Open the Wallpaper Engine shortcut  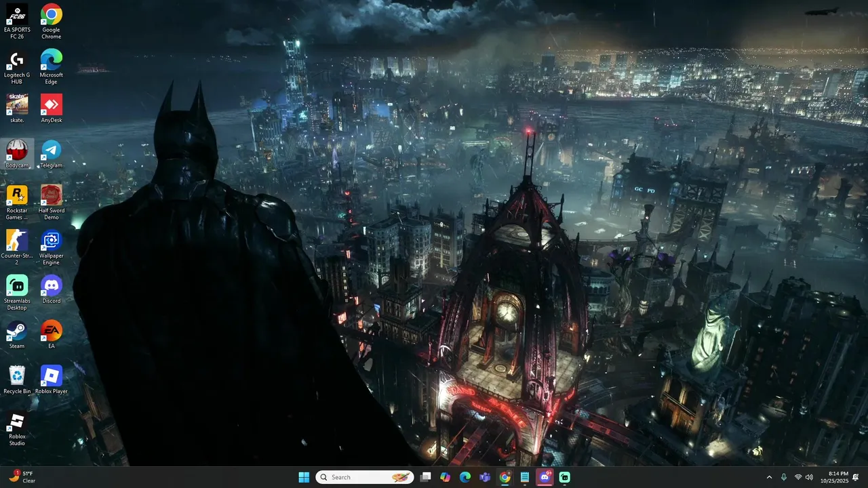click(52, 247)
